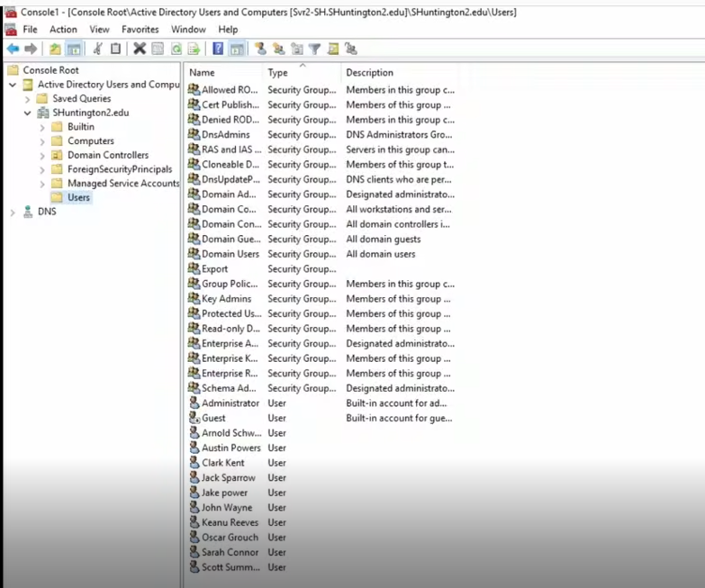
Task: Select user John Wayne
Action: (x=227, y=508)
